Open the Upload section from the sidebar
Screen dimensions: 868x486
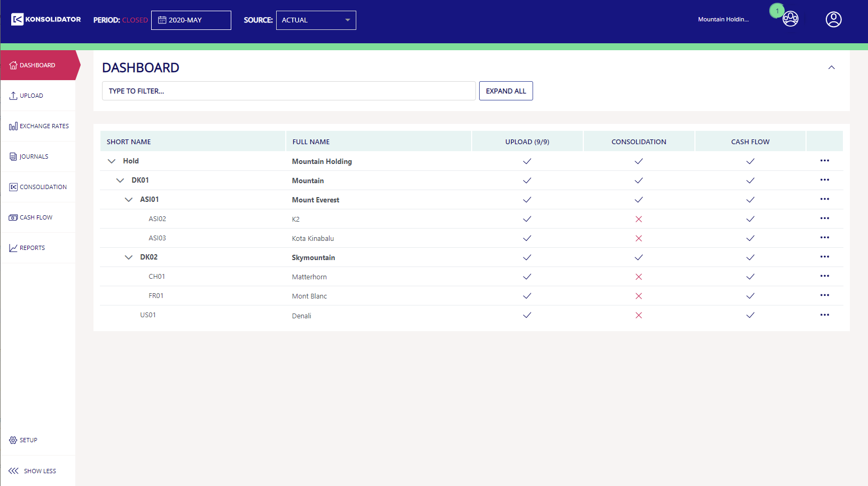[x=32, y=95]
